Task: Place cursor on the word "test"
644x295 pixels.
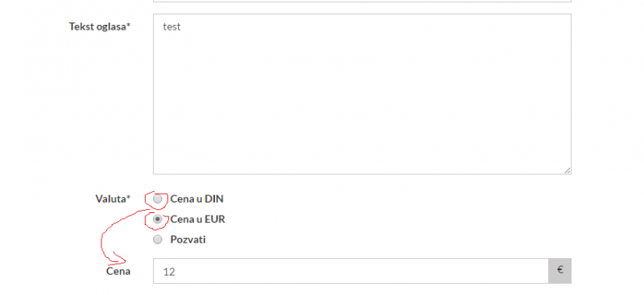Action: coord(171,27)
